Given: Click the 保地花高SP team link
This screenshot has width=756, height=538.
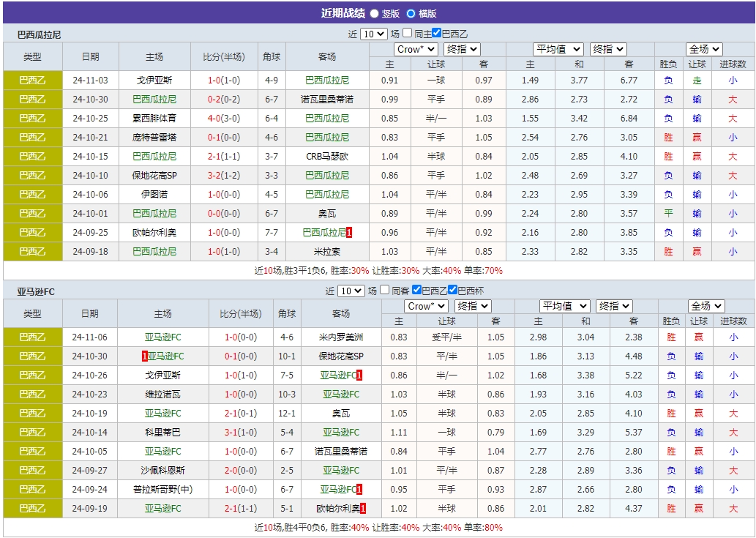Looking at the screenshot, I should point(154,175).
